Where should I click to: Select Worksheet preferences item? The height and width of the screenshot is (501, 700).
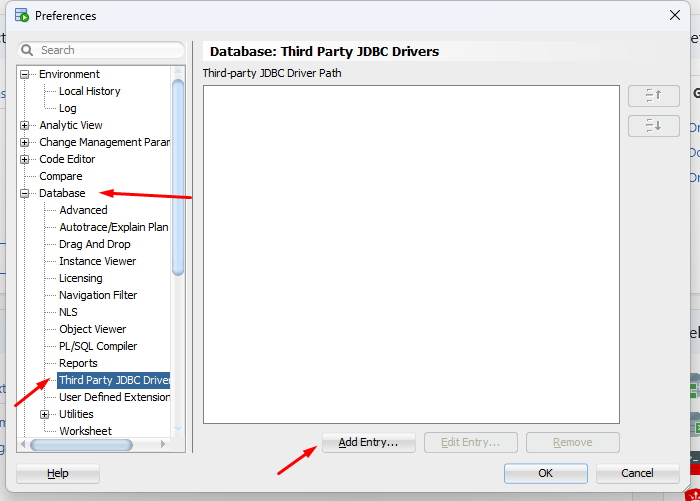[x=85, y=431]
